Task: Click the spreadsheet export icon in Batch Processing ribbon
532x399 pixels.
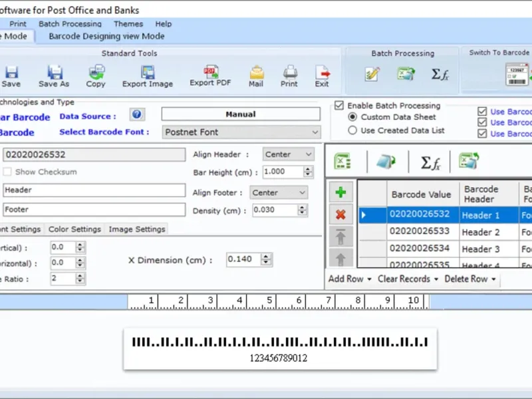Action: pyautogui.click(x=406, y=74)
